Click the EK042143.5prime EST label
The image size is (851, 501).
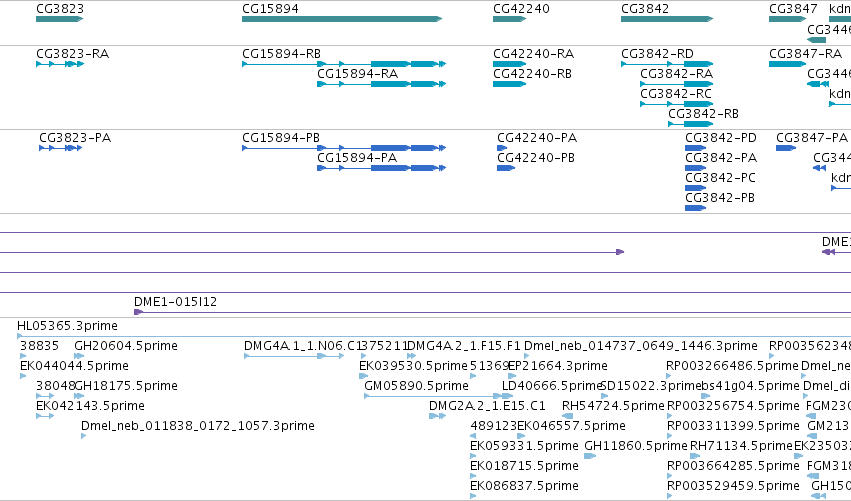click(x=90, y=406)
